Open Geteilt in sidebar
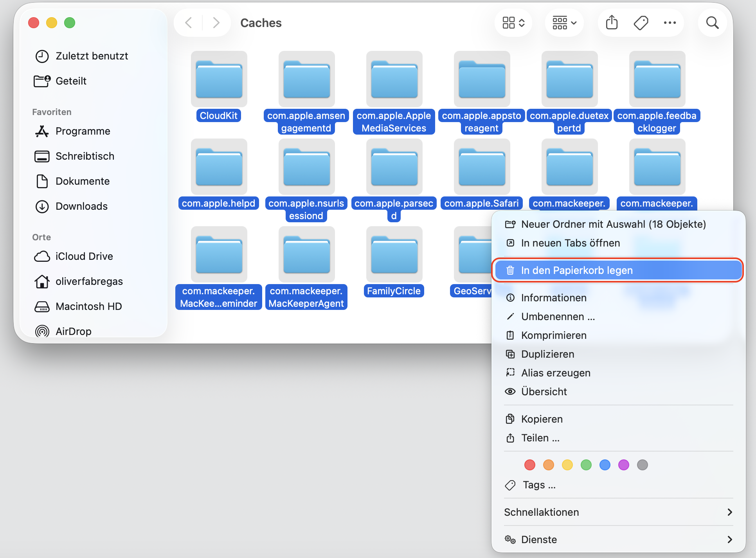Viewport: 756px width, 558px height. 93,81
